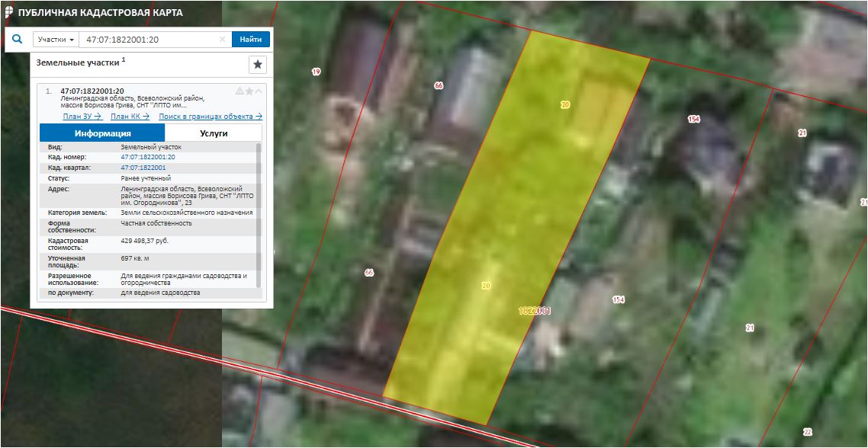Collapse the result card with chevron
Screen dimensions: 868x448
(x=259, y=91)
